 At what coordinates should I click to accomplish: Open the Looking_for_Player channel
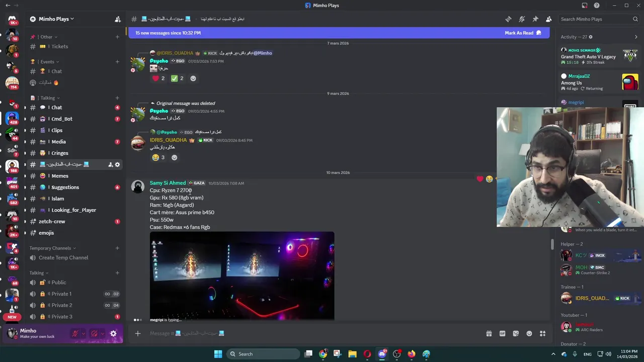click(75, 210)
